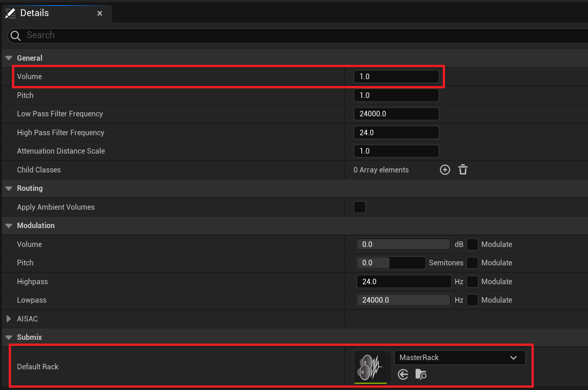The height and width of the screenshot is (390, 588).
Task: Collapse the General section
Action: pyautogui.click(x=9, y=58)
